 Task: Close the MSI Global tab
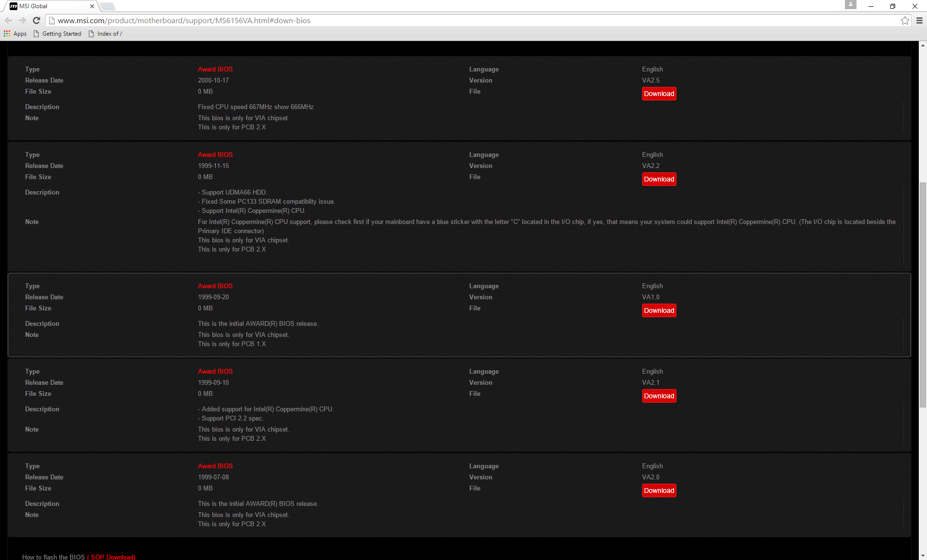[92, 6]
